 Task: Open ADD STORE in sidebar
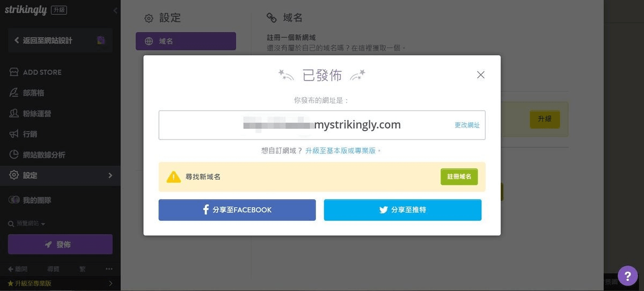tap(42, 72)
